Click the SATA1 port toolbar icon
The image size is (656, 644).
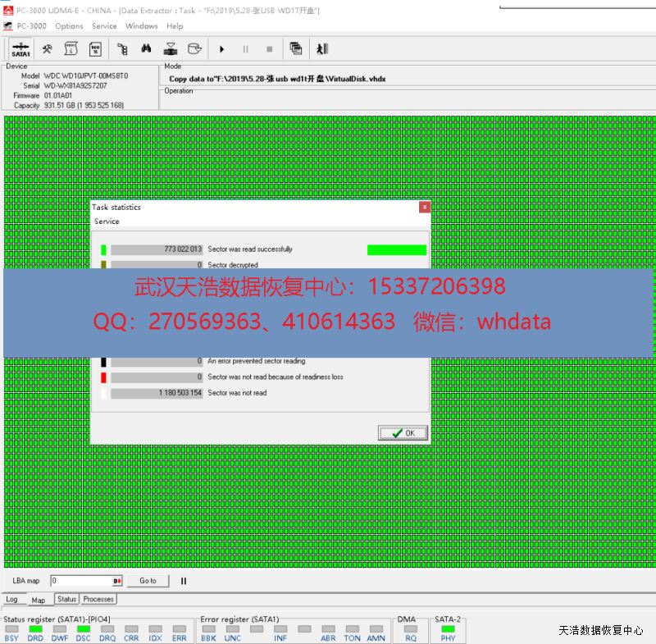[21, 49]
